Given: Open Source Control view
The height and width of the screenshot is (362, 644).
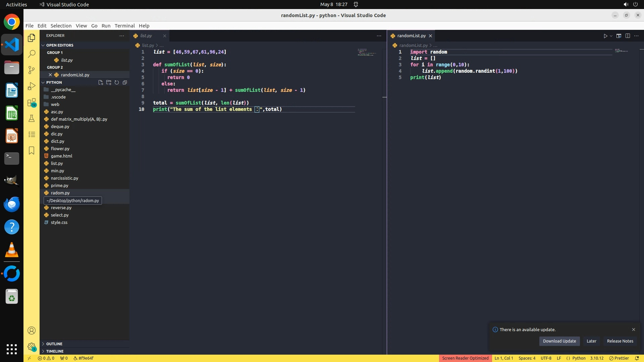Looking at the screenshot, I should 32,70.
